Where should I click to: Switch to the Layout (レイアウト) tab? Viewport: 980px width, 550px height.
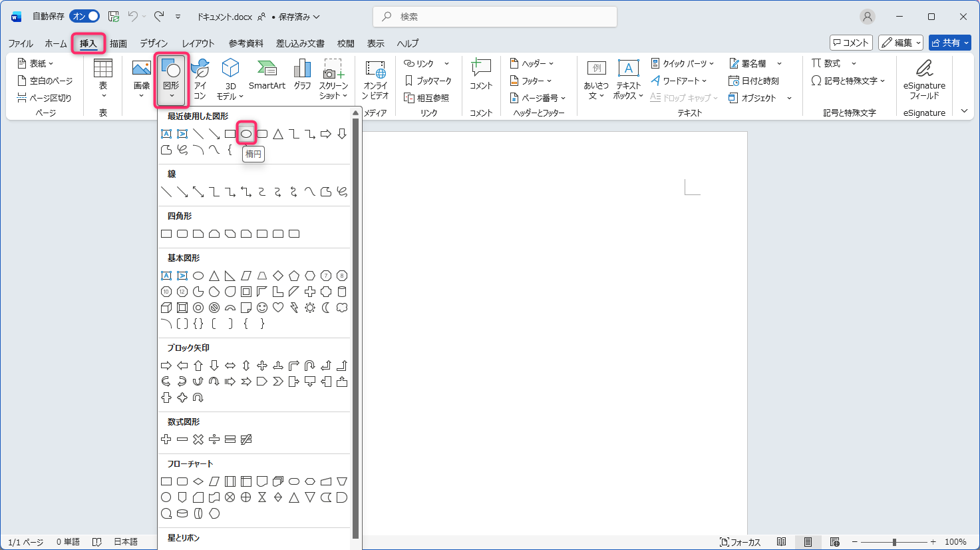(198, 43)
